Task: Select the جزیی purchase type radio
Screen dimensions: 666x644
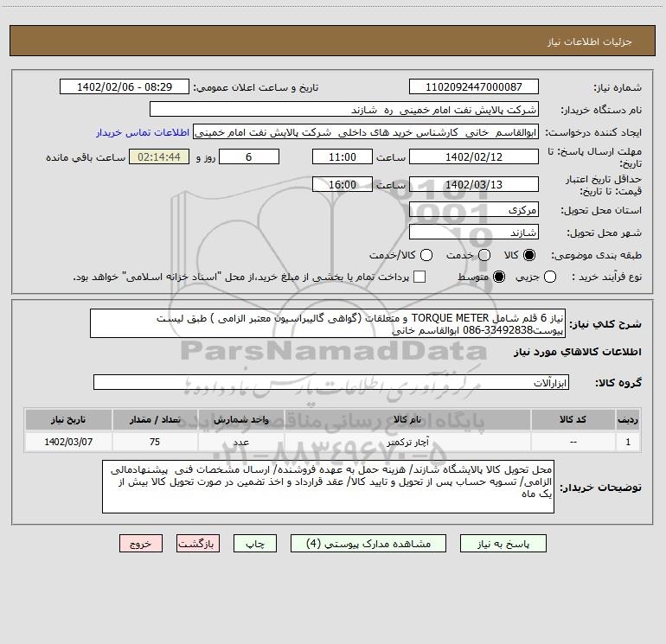Action: (x=550, y=277)
